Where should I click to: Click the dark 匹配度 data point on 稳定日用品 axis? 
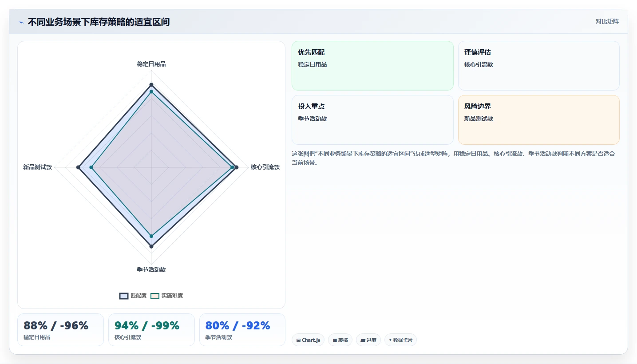tap(151, 85)
